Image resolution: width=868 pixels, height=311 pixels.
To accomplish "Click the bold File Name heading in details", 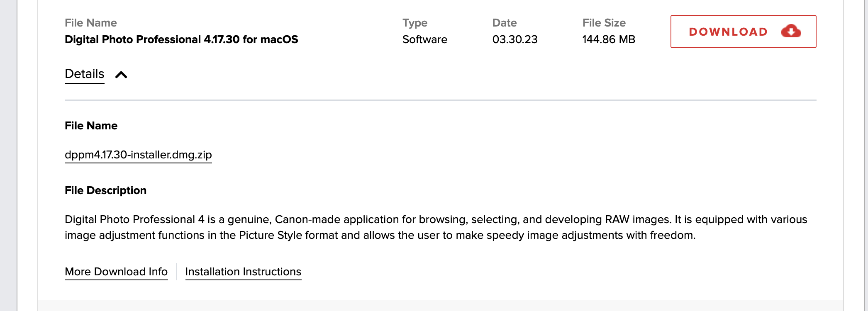I will (91, 126).
